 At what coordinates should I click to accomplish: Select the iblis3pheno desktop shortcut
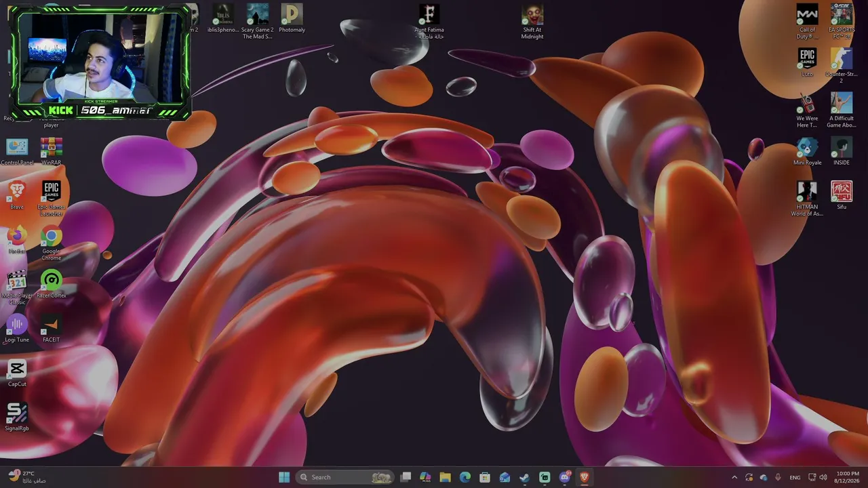click(224, 18)
